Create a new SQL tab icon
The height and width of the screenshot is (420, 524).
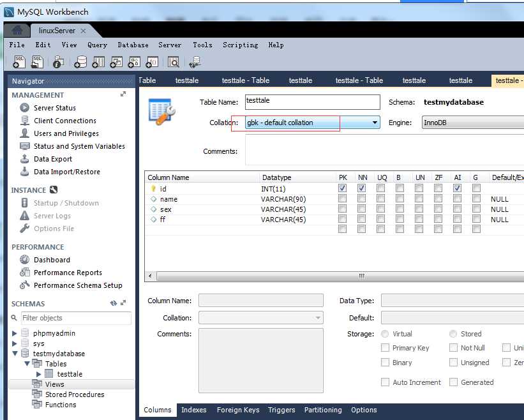pyautogui.click(x=19, y=62)
